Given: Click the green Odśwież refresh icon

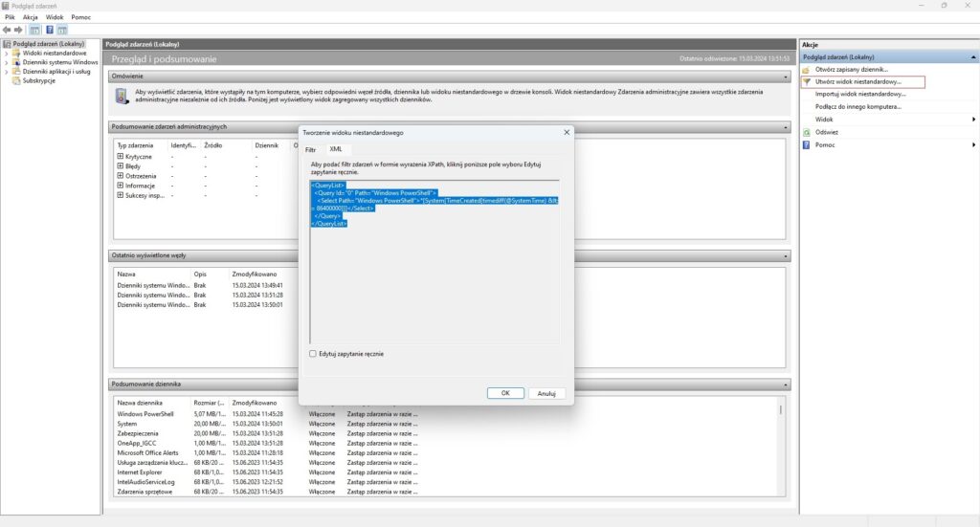Looking at the screenshot, I should click(x=806, y=132).
